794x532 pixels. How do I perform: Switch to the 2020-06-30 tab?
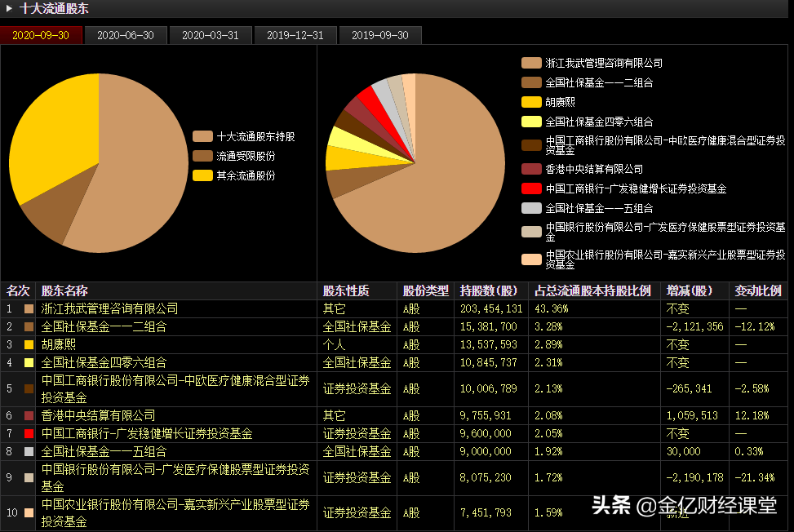(126, 35)
